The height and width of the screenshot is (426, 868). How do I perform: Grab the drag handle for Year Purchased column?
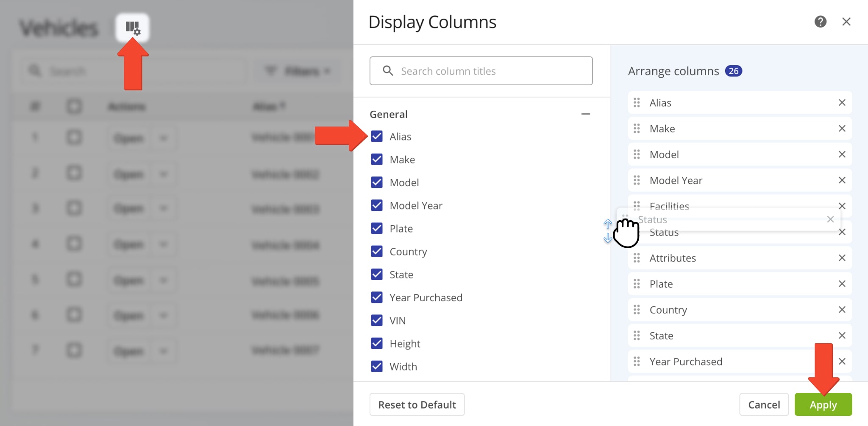point(637,362)
